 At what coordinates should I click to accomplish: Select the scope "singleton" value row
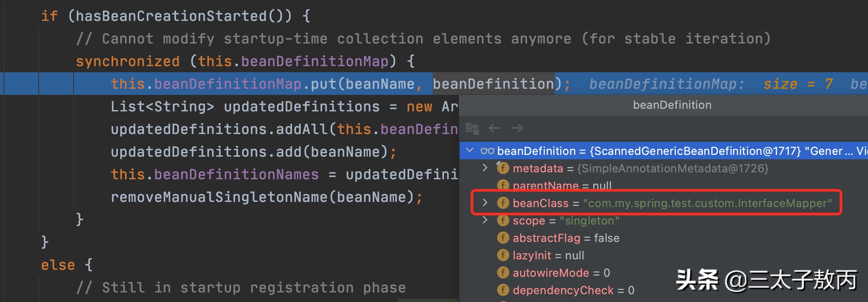click(x=589, y=221)
